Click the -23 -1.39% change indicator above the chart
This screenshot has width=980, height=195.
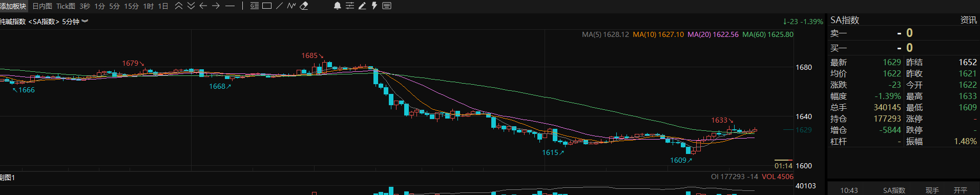click(803, 22)
